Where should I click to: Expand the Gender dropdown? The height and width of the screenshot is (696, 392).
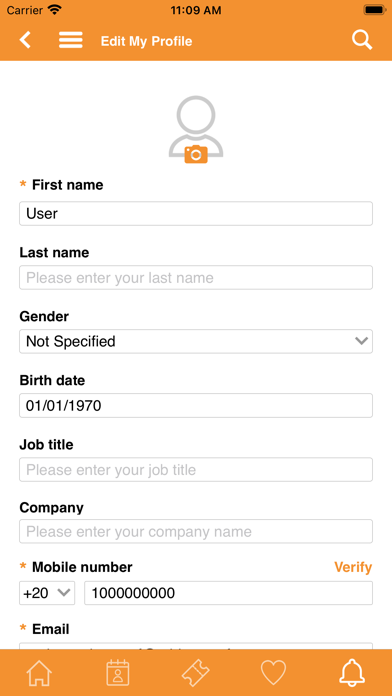pos(196,341)
